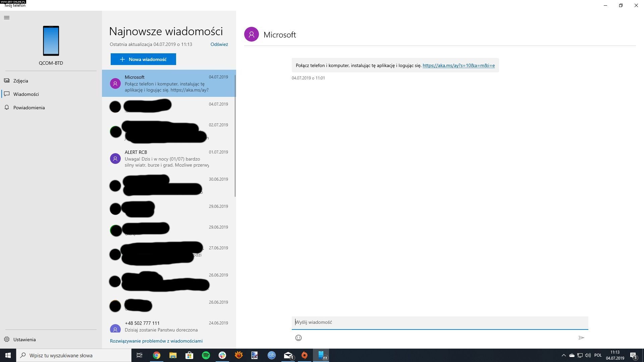Open the Zdjęcia section
The height and width of the screenshot is (362, 644).
click(21, 81)
